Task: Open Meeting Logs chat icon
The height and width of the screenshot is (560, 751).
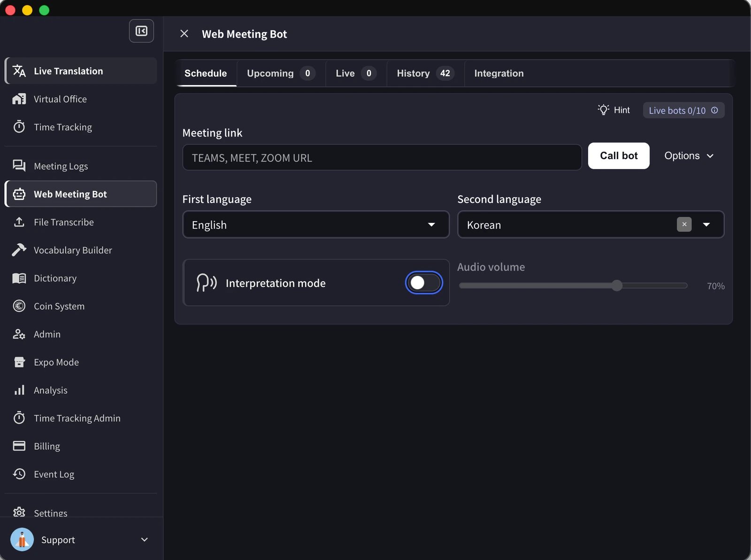Action: [19, 166]
